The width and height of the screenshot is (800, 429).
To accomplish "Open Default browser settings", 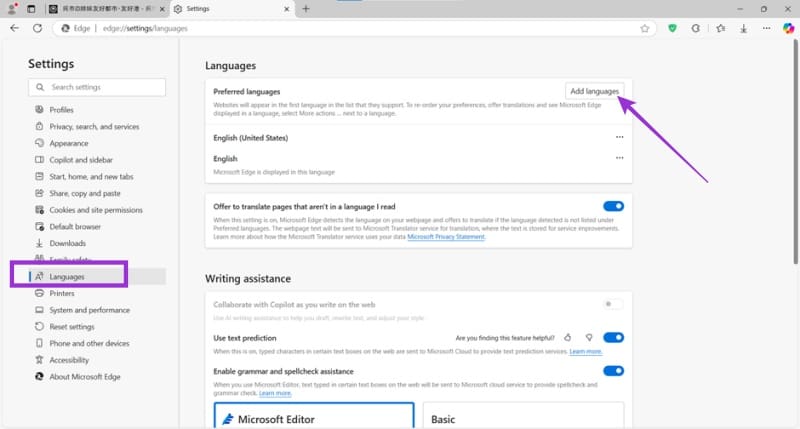I will [x=74, y=226].
